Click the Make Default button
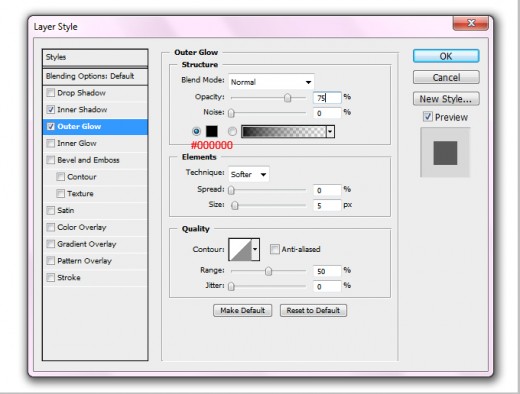Viewport: 520px width, 394px height. [x=242, y=310]
